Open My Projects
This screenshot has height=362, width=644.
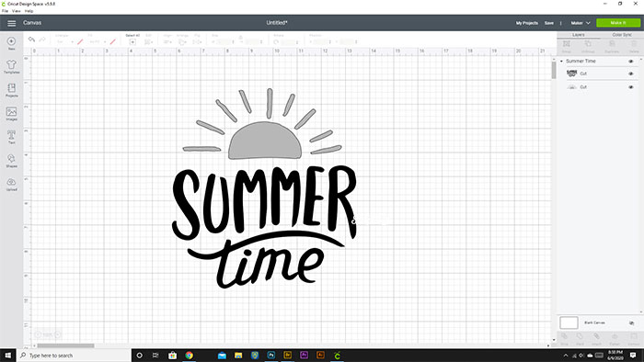pos(527,23)
